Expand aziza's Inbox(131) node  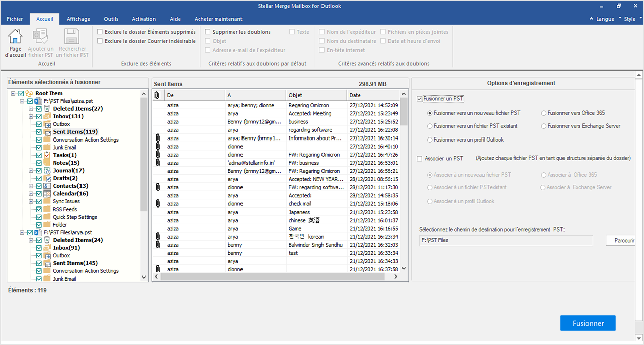tap(31, 116)
